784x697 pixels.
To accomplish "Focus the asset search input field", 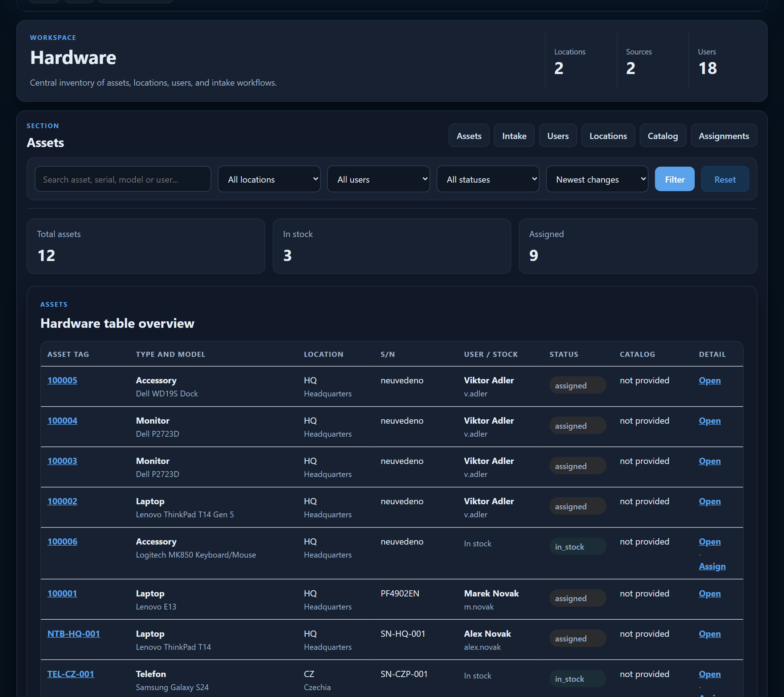I will (x=123, y=179).
